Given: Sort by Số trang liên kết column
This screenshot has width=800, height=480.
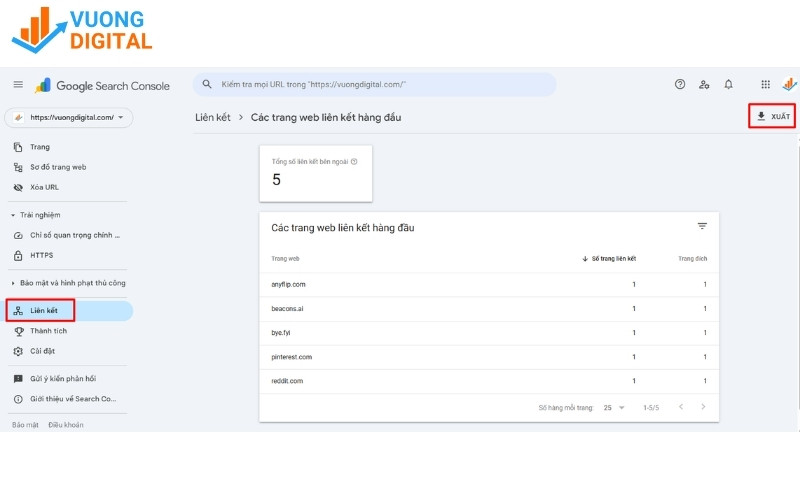Looking at the screenshot, I should tap(612, 259).
